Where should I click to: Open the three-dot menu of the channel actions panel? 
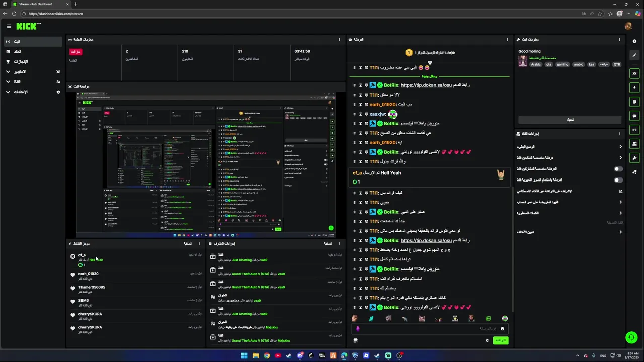pyautogui.click(x=619, y=134)
